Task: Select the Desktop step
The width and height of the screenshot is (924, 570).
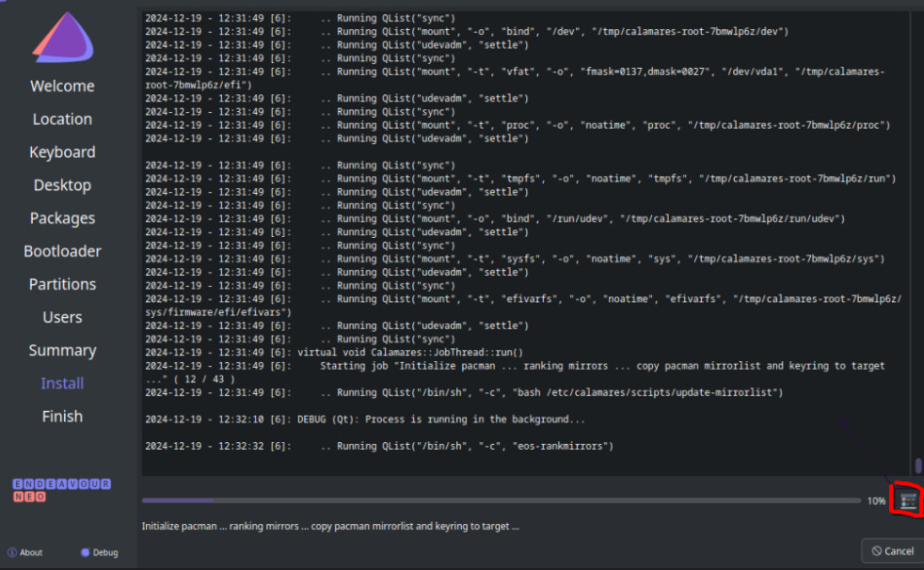Action: pyautogui.click(x=62, y=185)
